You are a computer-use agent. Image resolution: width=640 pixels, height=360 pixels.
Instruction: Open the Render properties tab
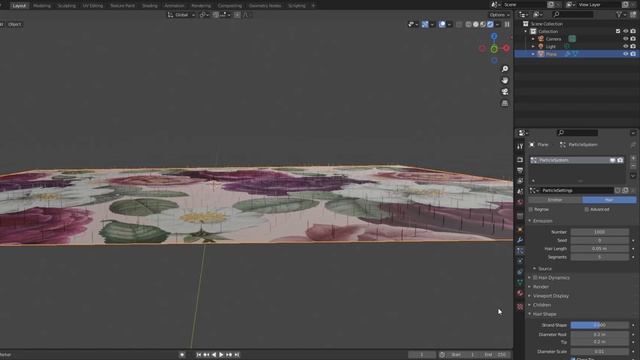click(520, 160)
